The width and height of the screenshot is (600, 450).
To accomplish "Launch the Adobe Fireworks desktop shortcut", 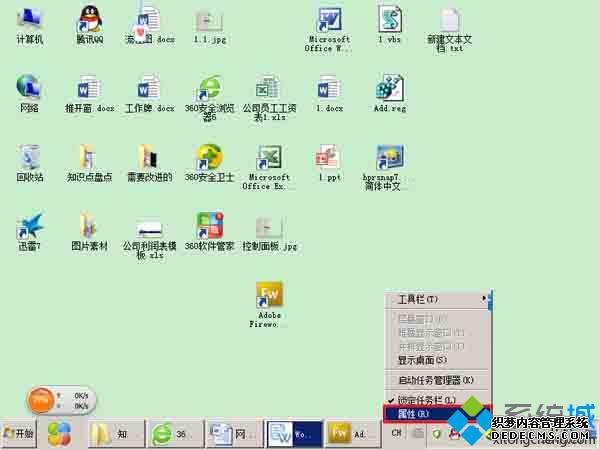I will coord(270,297).
